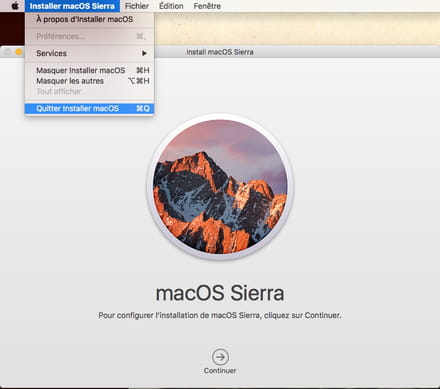Image resolution: width=440 pixels, height=389 pixels.
Task: Click the macOS Sierra heading
Action: click(220, 293)
